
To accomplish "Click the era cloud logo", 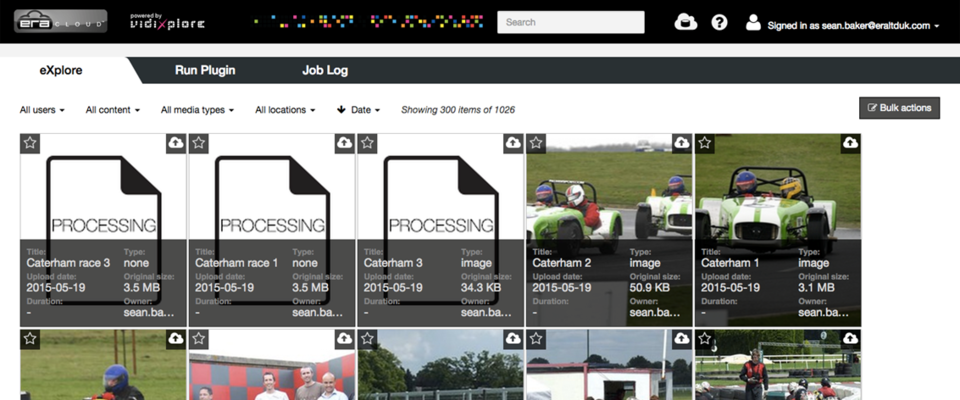I will tap(61, 21).
